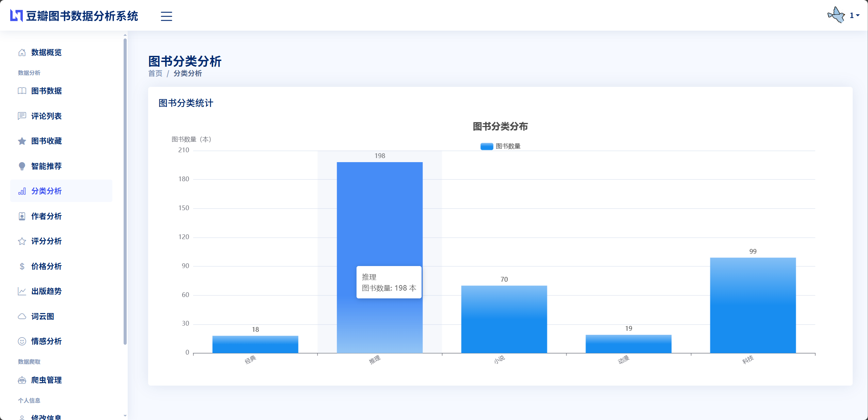
Task: Click the lightbulb icon for 智能推荐
Action: point(22,166)
